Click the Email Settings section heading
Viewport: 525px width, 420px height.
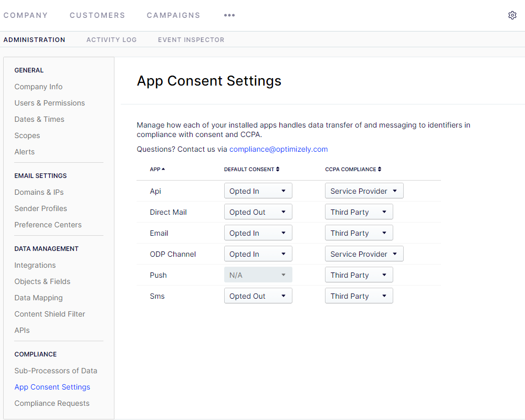(x=40, y=176)
